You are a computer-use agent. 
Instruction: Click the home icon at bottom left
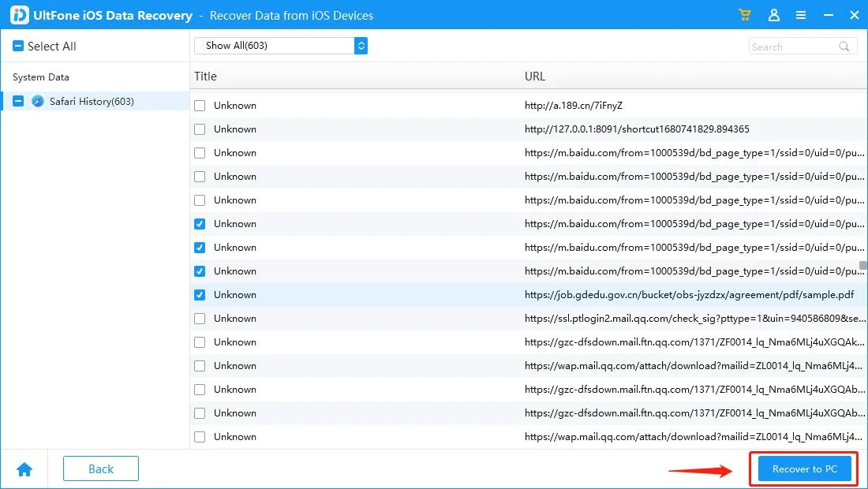click(x=24, y=469)
